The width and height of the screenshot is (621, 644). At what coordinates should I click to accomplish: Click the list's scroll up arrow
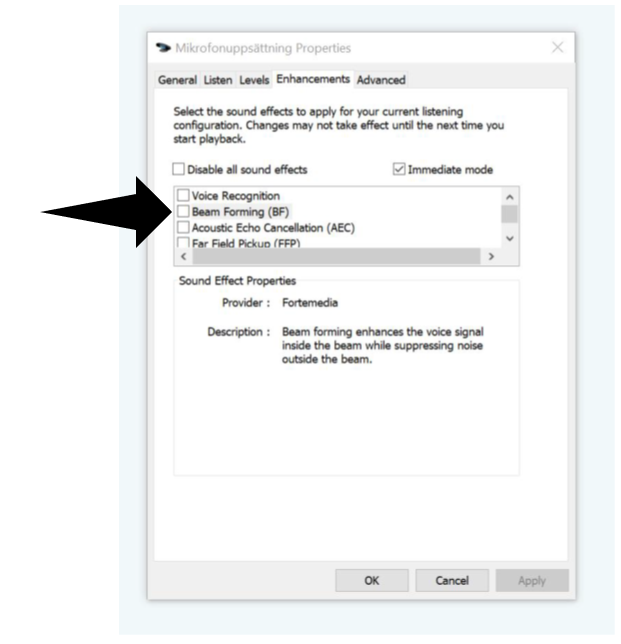510,197
